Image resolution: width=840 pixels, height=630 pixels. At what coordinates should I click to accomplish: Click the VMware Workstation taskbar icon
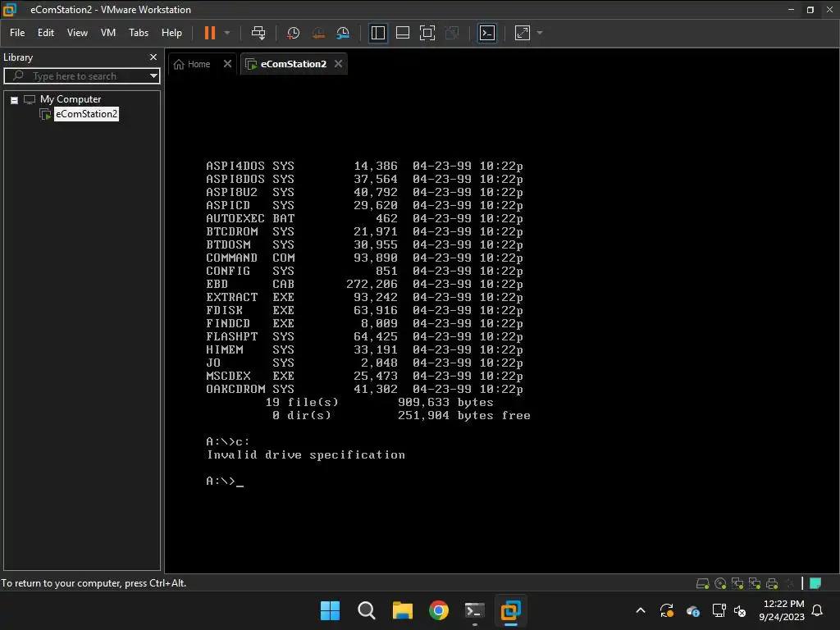point(510,610)
